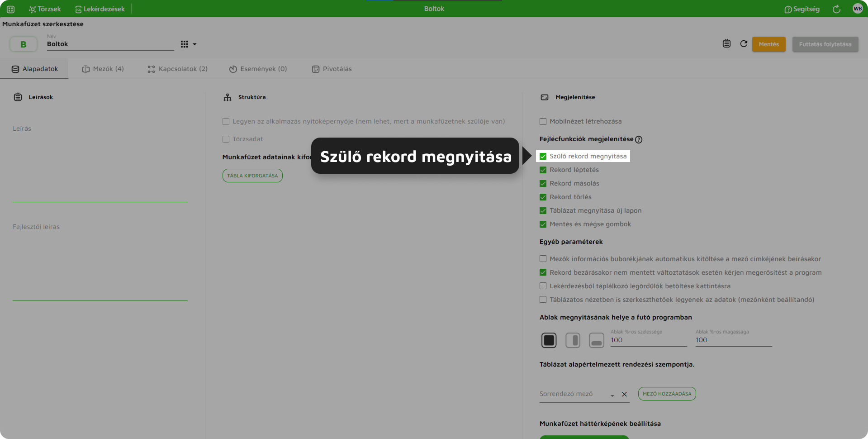Screen dimensions: 868x439
Task: Uncheck Szülő rekord megnyitása
Action: coord(543,156)
